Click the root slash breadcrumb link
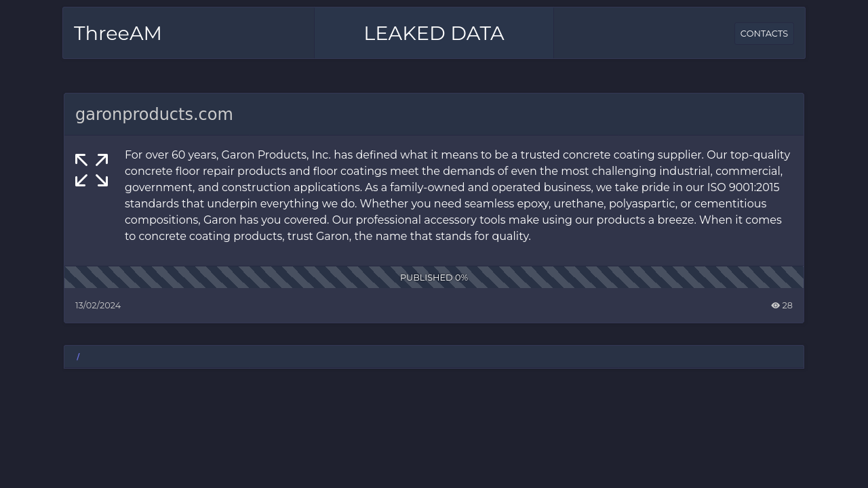This screenshot has height=488, width=868. [78, 357]
